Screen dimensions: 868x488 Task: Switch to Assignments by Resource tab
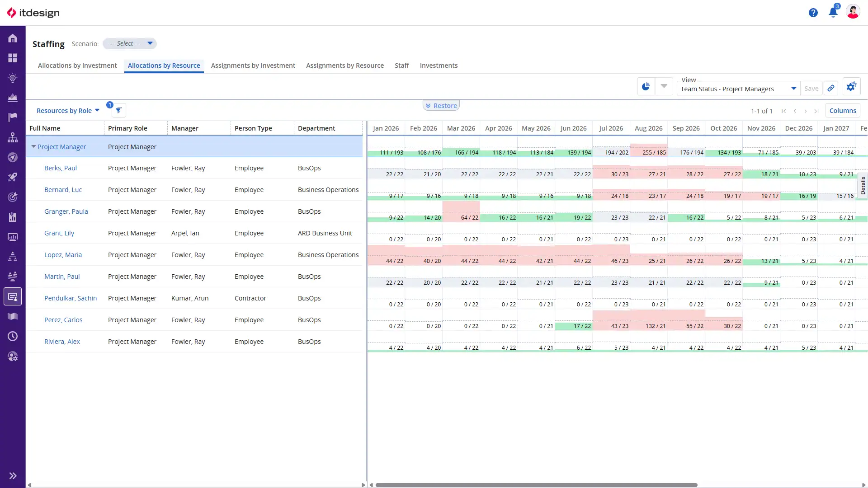coord(345,66)
